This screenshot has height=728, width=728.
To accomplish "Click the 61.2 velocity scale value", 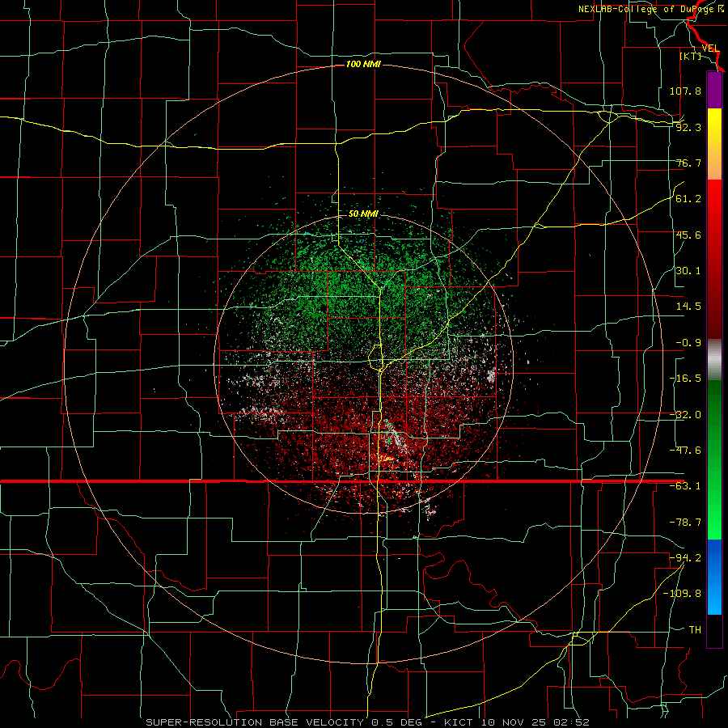I will 688,199.
